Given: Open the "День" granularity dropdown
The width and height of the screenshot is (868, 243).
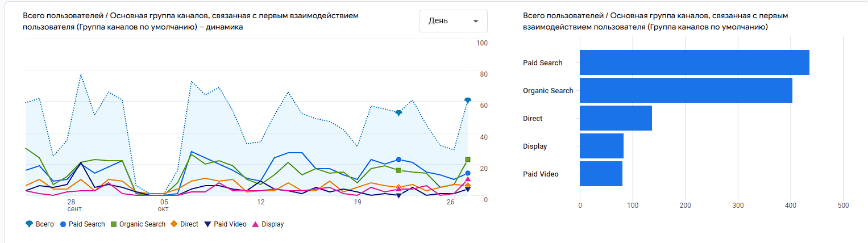Looking at the screenshot, I should tap(453, 21).
